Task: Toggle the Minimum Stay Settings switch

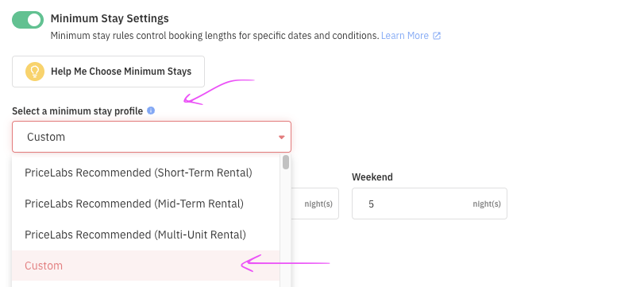Action: click(x=28, y=20)
